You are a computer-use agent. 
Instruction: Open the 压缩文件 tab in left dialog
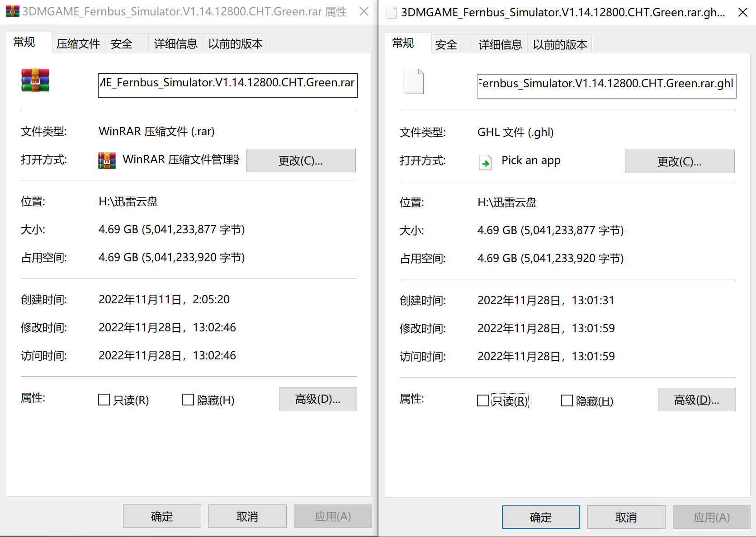click(78, 44)
